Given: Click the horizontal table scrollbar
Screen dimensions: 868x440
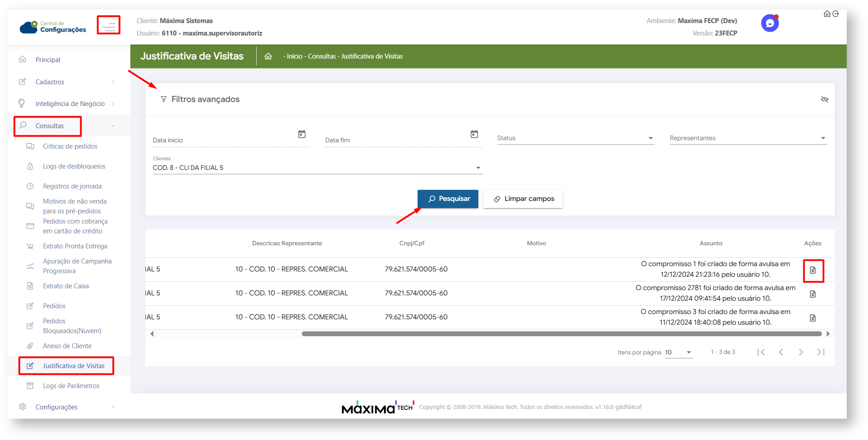Looking at the screenshot, I should [x=561, y=334].
